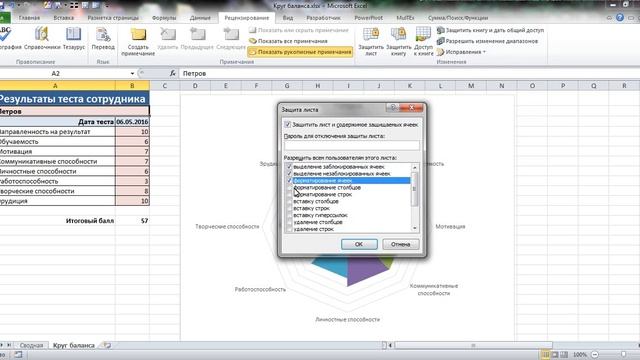Go to the Предыдущее comment
Viewport: 640px width, 360px height.
tap(197, 39)
